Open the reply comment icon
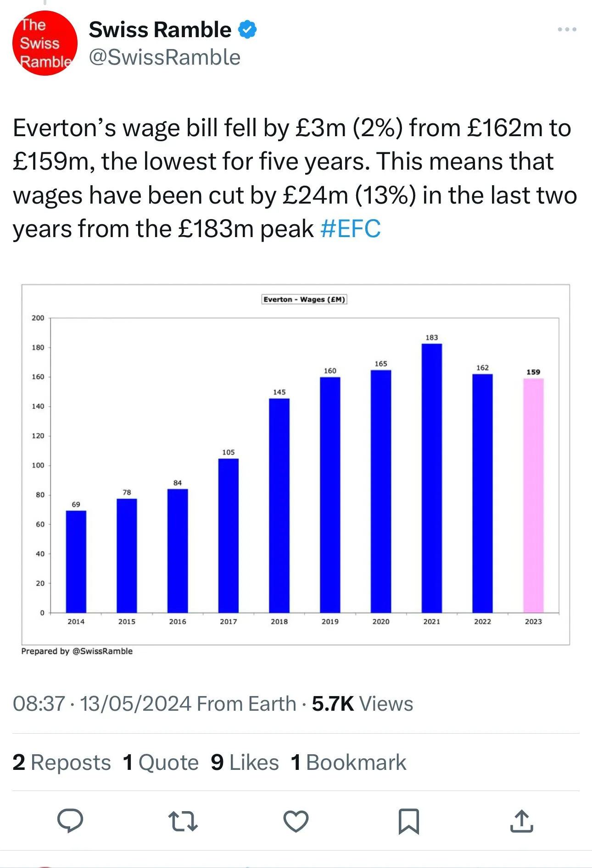Image resolution: width=592 pixels, height=868 pixels. coord(70,820)
